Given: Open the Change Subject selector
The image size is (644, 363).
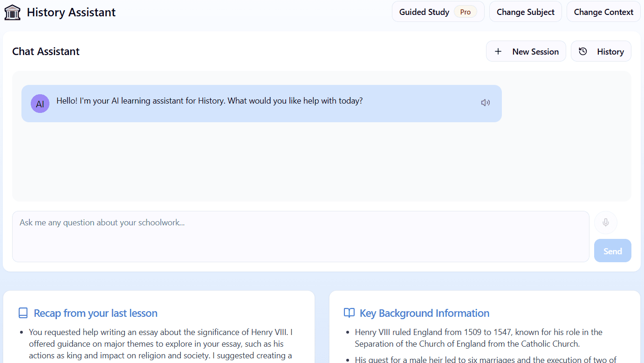Looking at the screenshot, I should (x=525, y=12).
